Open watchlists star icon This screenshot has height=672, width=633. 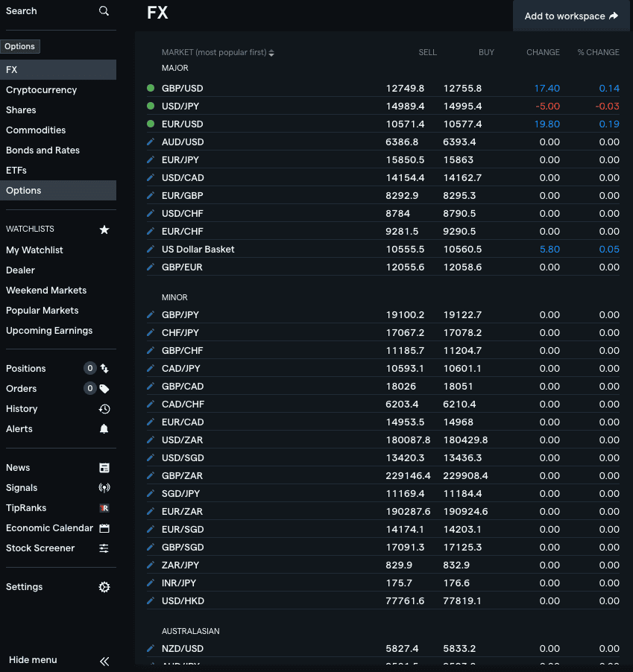104,229
